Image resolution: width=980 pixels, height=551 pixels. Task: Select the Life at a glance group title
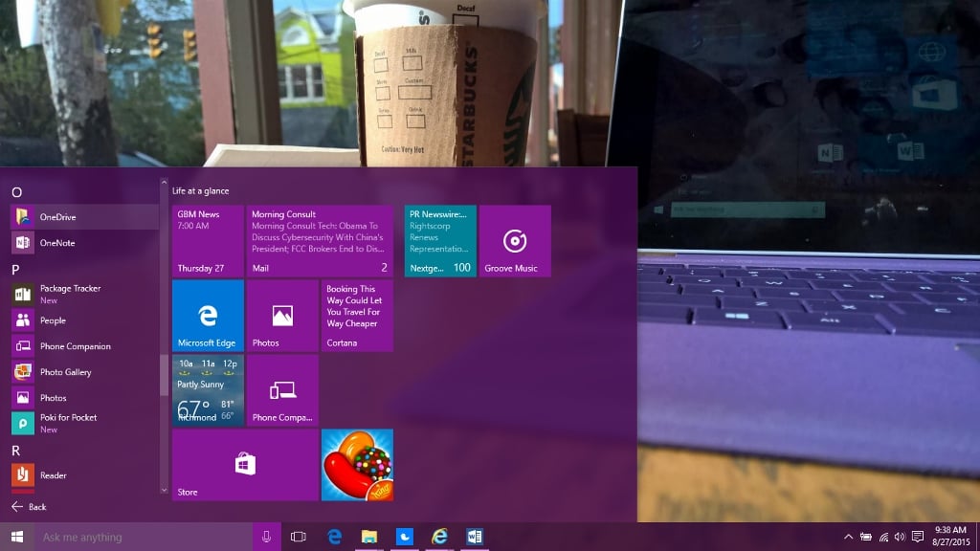[201, 190]
